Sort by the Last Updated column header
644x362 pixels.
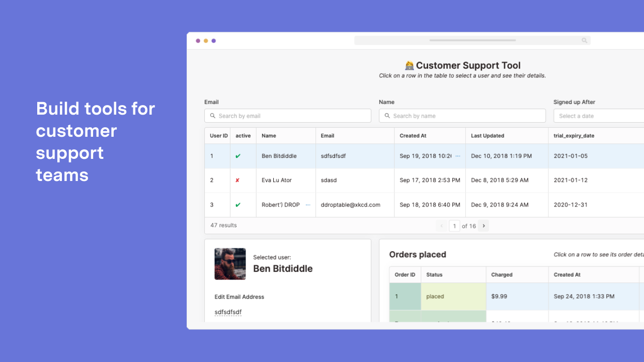click(487, 136)
